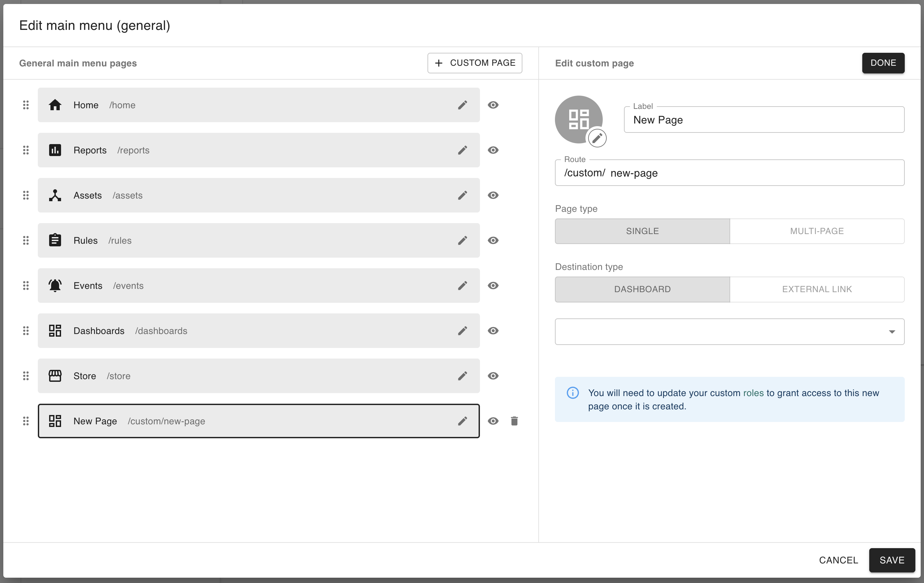Delete New Page with the trash icon
Image resolution: width=924 pixels, height=583 pixels.
tap(514, 421)
